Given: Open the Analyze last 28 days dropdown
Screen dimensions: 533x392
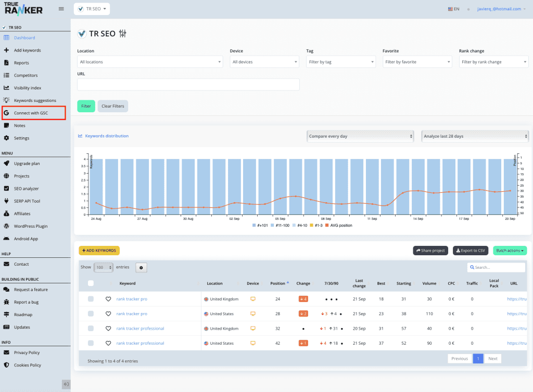Looking at the screenshot, I should tap(475, 136).
